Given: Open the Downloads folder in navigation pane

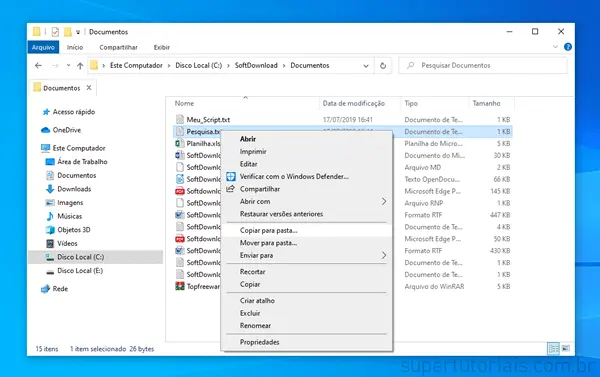Looking at the screenshot, I should [74, 189].
